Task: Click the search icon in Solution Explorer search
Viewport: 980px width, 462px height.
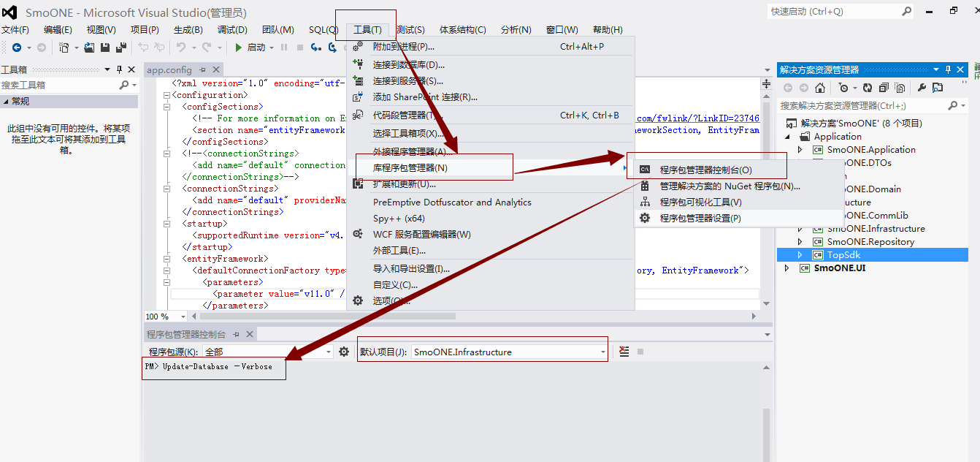Action: 953,106
